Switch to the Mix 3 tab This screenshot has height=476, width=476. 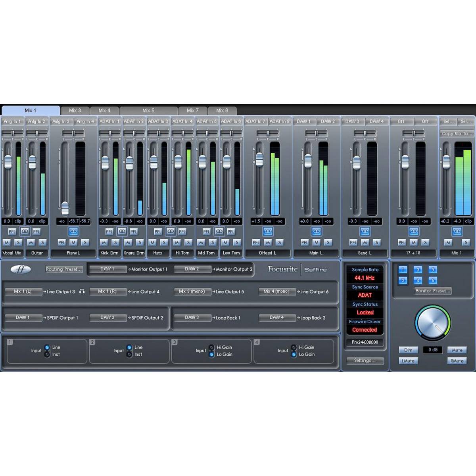tap(75, 111)
